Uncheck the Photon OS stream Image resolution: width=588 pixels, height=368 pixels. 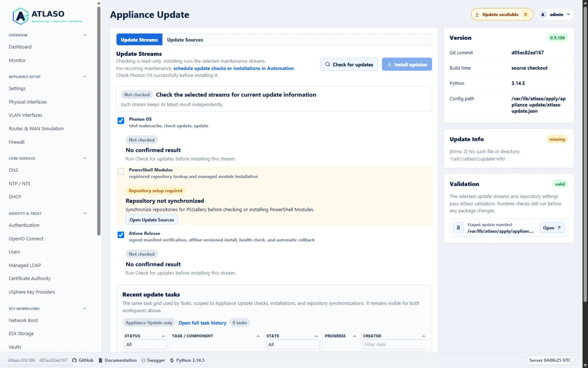pos(121,121)
